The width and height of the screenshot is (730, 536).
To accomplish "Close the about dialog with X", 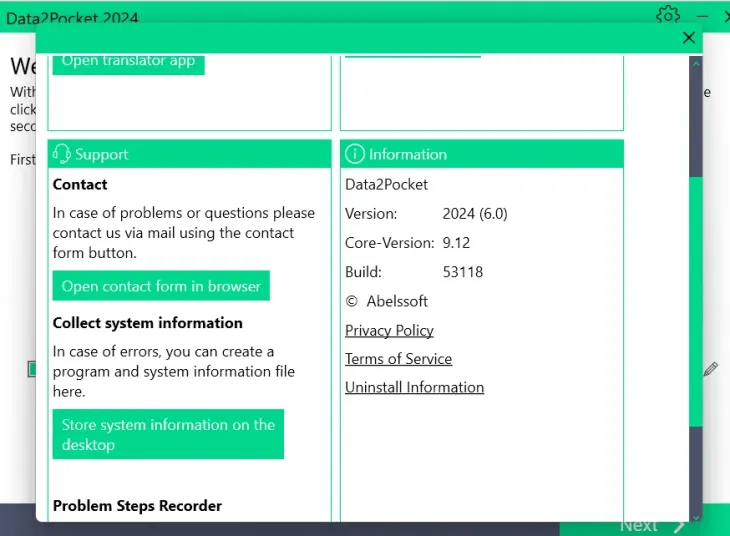I will click(688, 38).
